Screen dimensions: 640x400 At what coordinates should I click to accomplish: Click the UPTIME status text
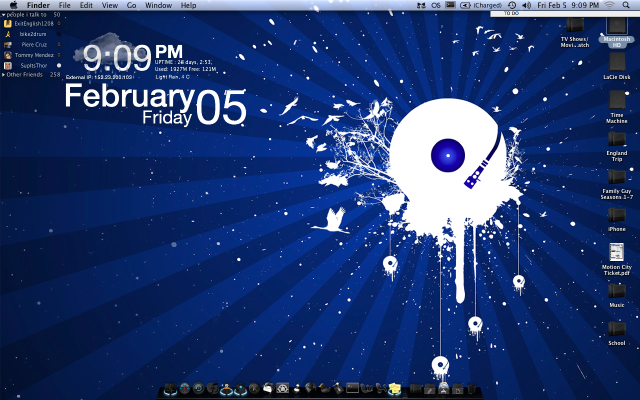(x=183, y=62)
